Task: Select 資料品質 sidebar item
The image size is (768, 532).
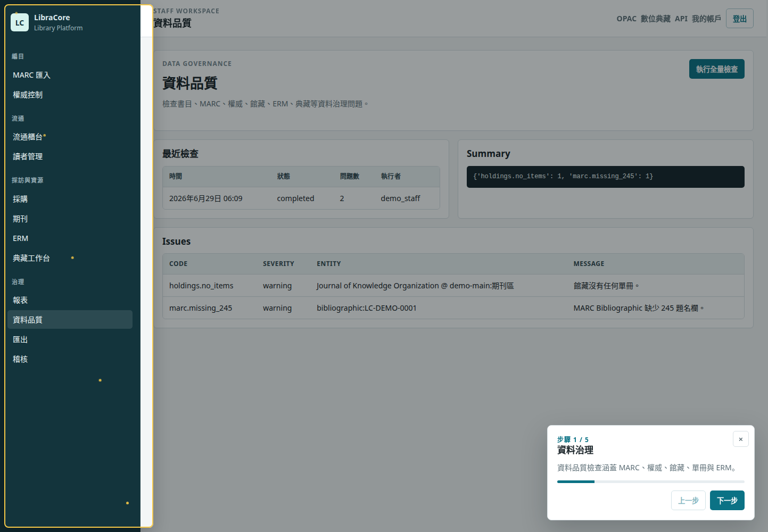Action: [x=69, y=320]
